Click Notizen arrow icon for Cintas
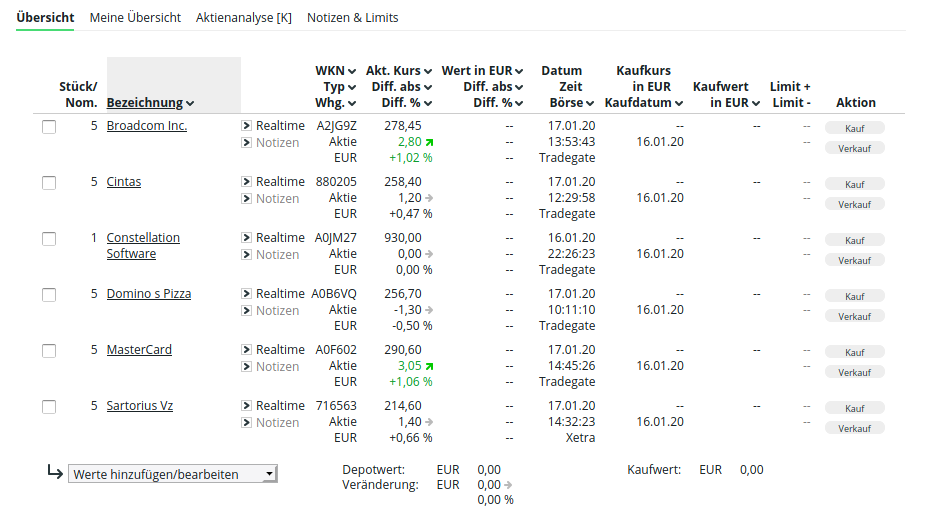The height and width of the screenshot is (516, 926). [246, 199]
